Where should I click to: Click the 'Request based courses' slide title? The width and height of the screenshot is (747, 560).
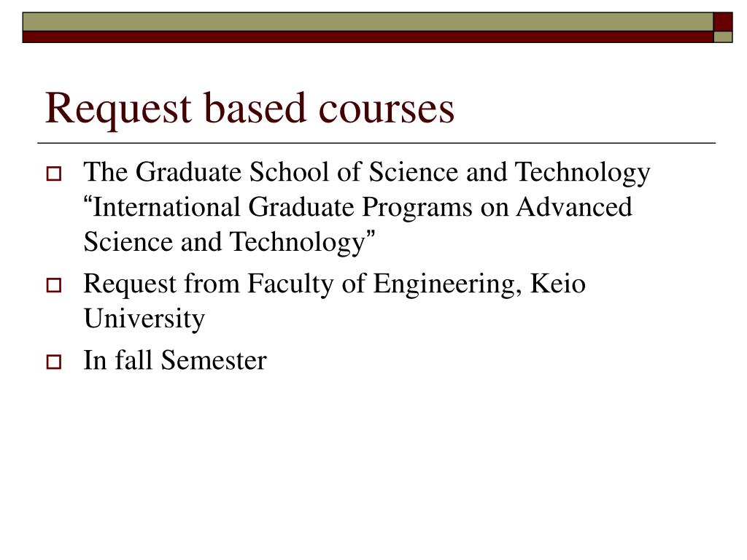pos(249,109)
